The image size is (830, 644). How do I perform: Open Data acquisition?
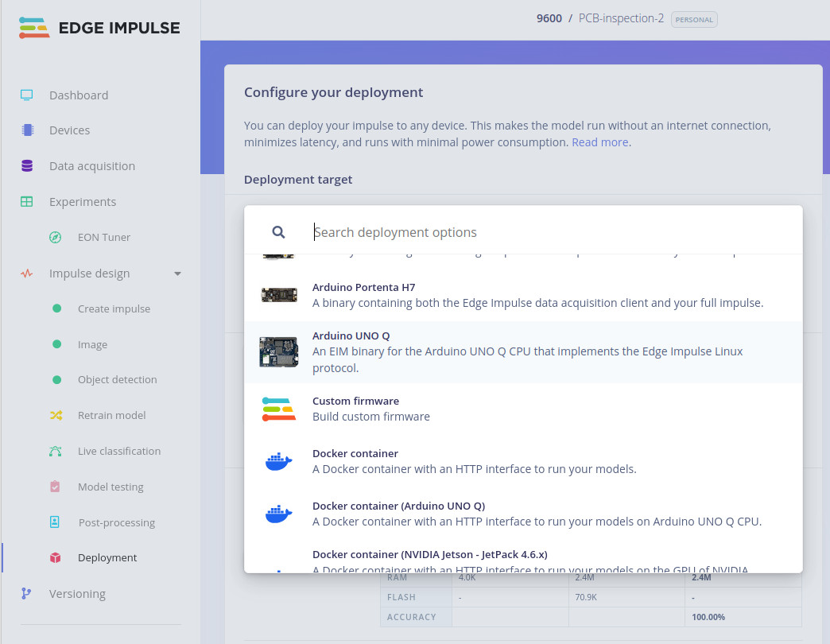click(x=92, y=166)
